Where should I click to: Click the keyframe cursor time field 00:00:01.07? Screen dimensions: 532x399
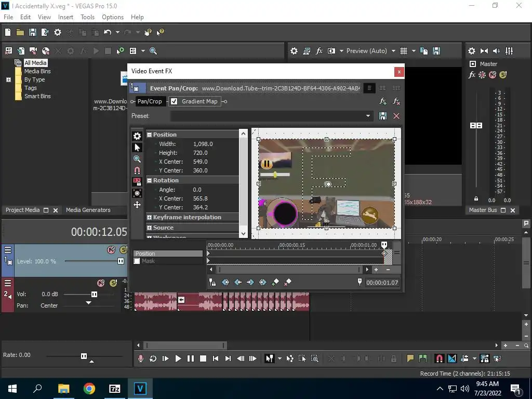[382, 283]
